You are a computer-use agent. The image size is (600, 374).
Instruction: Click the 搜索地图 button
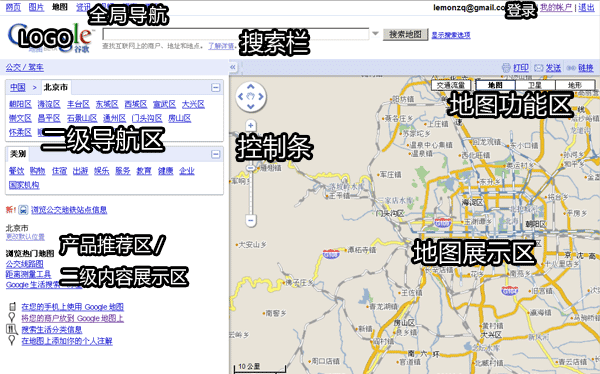click(405, 34)
